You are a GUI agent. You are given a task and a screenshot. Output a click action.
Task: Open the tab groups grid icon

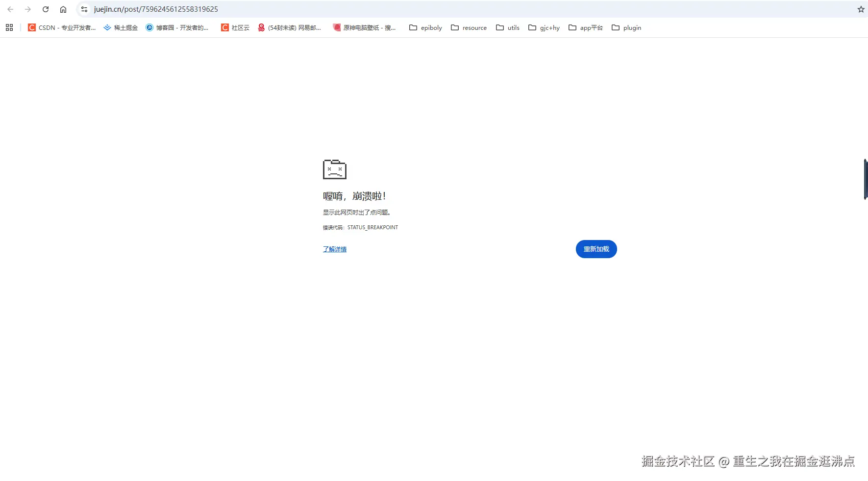point(9,27)
